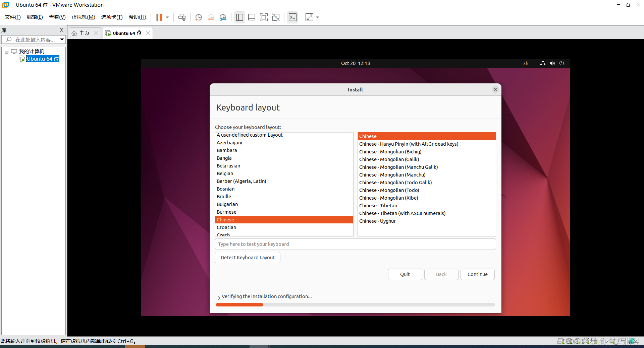Click the Oct 20 12:13 clock

tap(356, 63)
